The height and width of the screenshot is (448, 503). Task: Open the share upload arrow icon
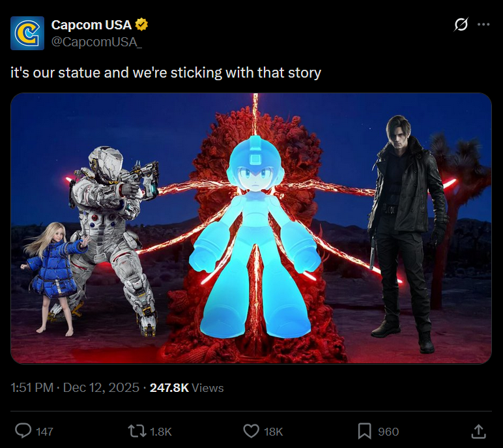(479, 431)
